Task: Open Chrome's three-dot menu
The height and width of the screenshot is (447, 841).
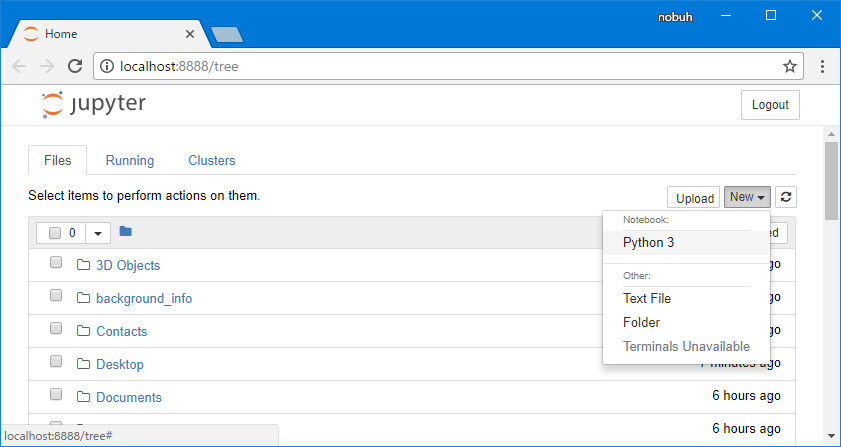Action: (x=822, y=66)
